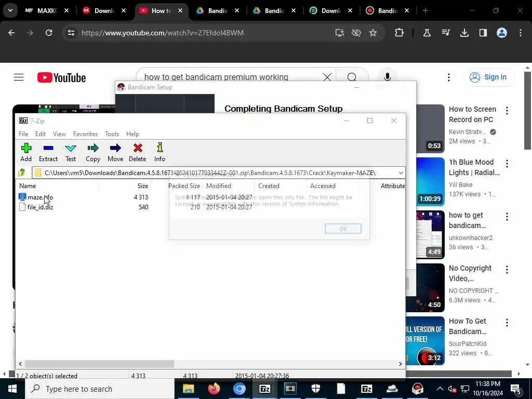The height and width of the screenshot is (399, 532).
Task: Open the View menu in 7-Zip
Action: tap(59, 134)
